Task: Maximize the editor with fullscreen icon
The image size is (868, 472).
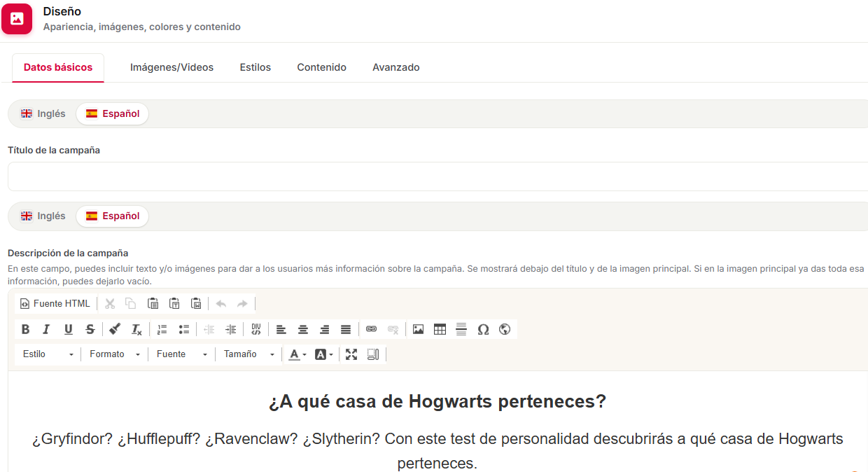Action: coord(351,354)
